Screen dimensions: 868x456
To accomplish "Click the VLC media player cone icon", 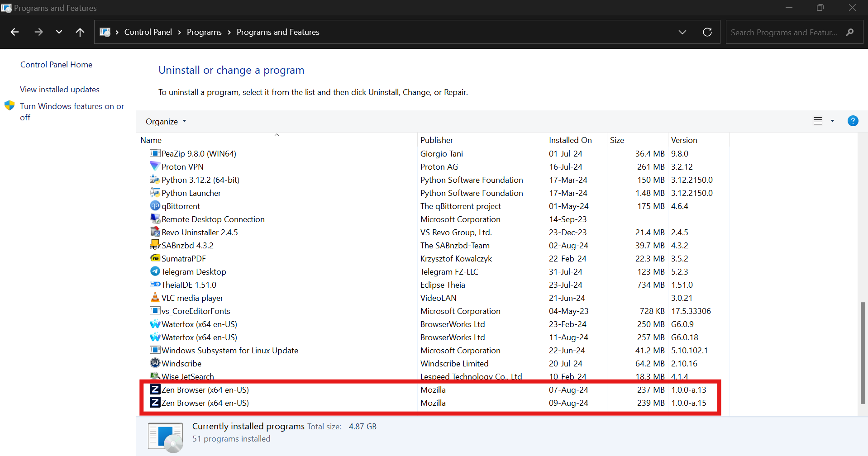I will pyautogui.click(x=155, y=297).
